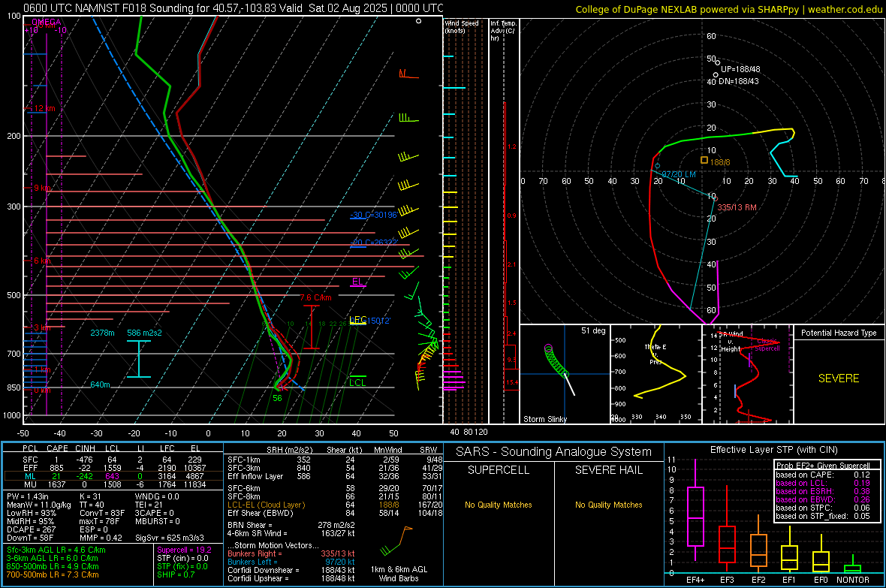The height and width of the screenshot is (588, 886).
Task: Click the 'based on STP_fixed' probability row
Action: [x=823, y=516]
